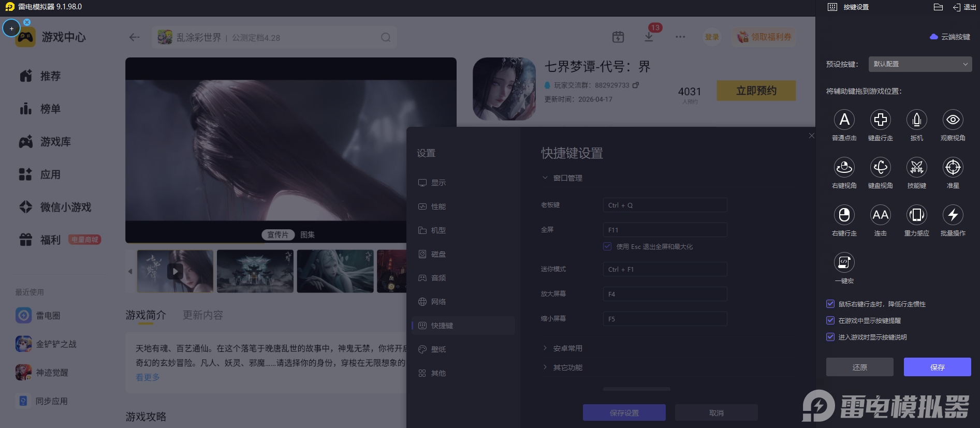Select the 批量操作 lightning icon
The width and height of the screenshot is (980, 428).
[x=953, y=215]
